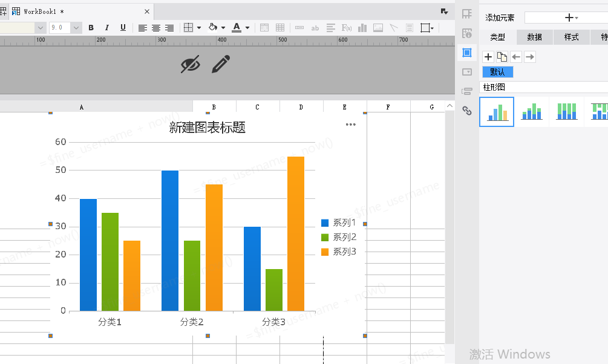608x364 pixels.
Task: Open the tab list dropdown icon
Action: point(445,11)
